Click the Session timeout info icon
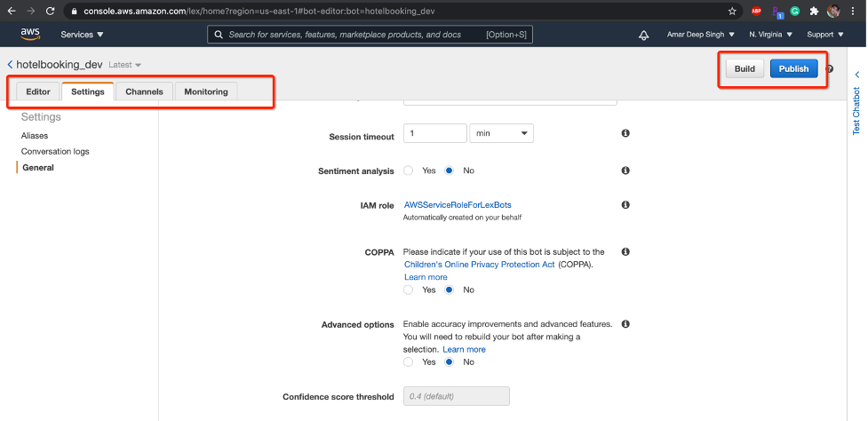 click(x=625, y=133)
